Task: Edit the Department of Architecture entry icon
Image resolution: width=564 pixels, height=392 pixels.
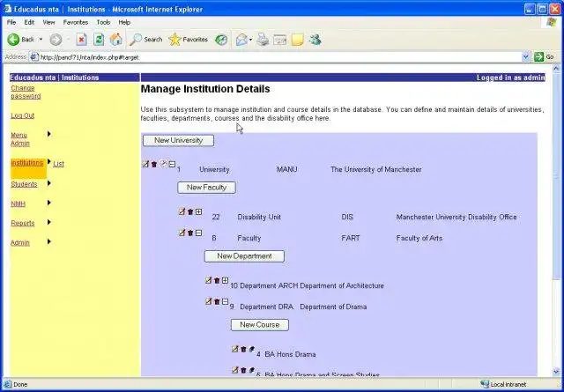Action: pos(208,280)
